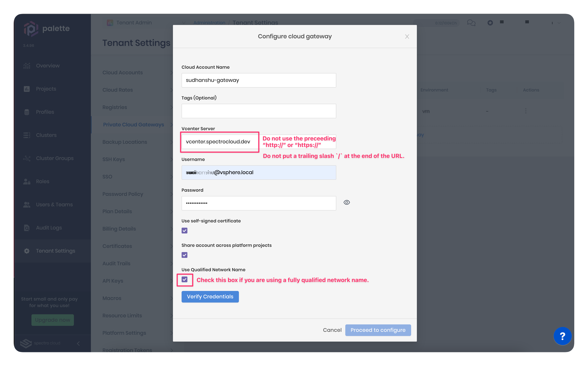Viewport: 588px width, 366px height.
Task: Open the chat bubbles icon in header
Action: pyautogui.click(x=471, y=23)
